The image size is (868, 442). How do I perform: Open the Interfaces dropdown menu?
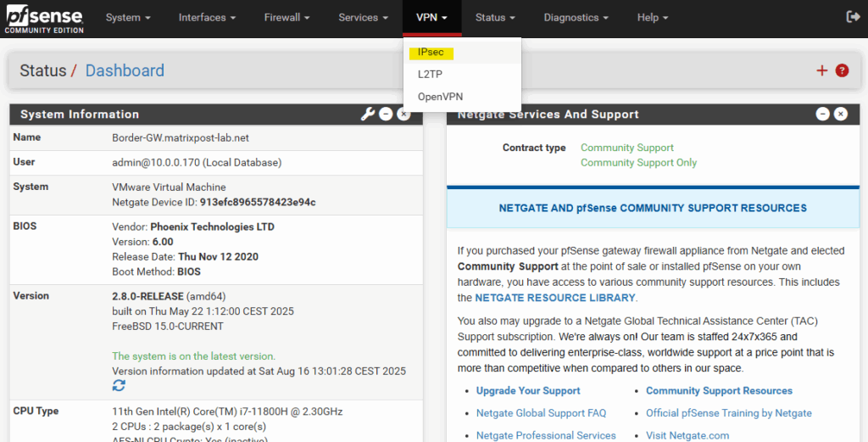click(207, 18)
